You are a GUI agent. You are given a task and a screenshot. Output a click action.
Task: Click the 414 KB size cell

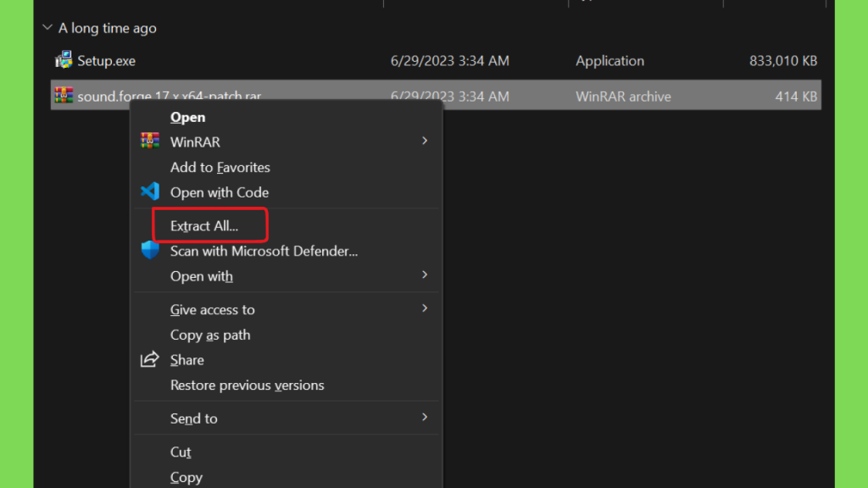(x=796, y=97)
